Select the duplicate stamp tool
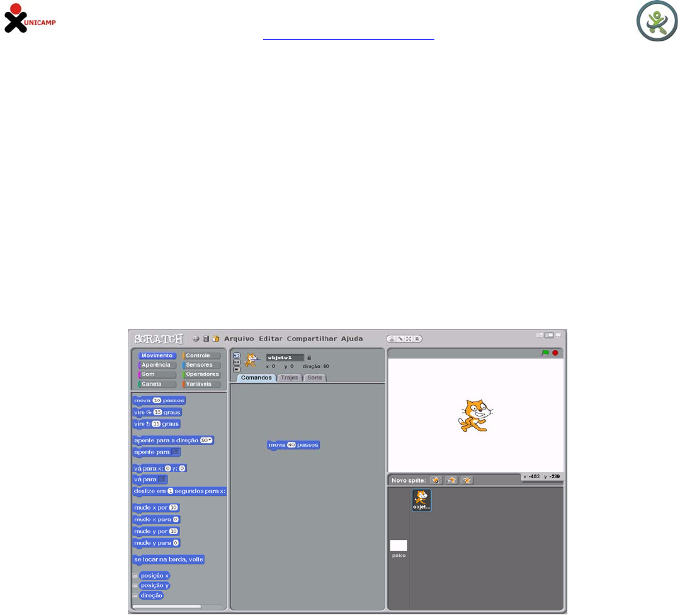Image resolution: width=678 pixels, height=616 pixels. tap(392, 339)
